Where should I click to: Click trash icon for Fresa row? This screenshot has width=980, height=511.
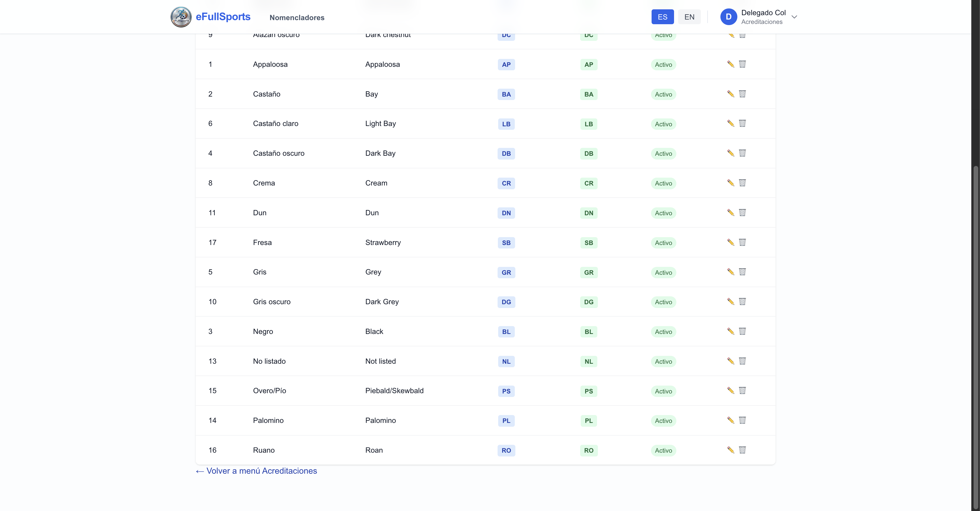tap(742, 242)
